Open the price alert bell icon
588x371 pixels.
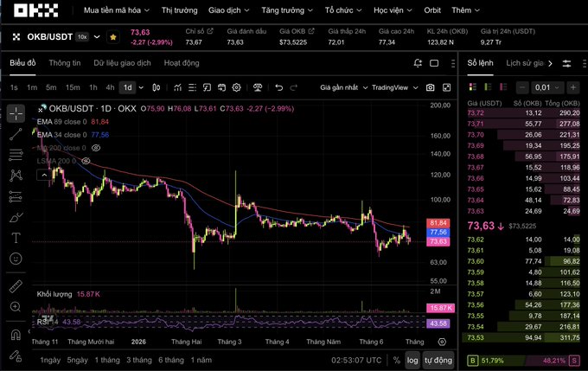click(418, 63)
